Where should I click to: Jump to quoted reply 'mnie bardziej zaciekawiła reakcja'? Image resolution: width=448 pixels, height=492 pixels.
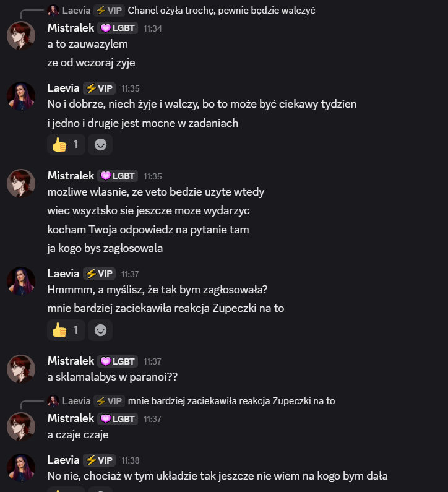[x=231, y=400]
